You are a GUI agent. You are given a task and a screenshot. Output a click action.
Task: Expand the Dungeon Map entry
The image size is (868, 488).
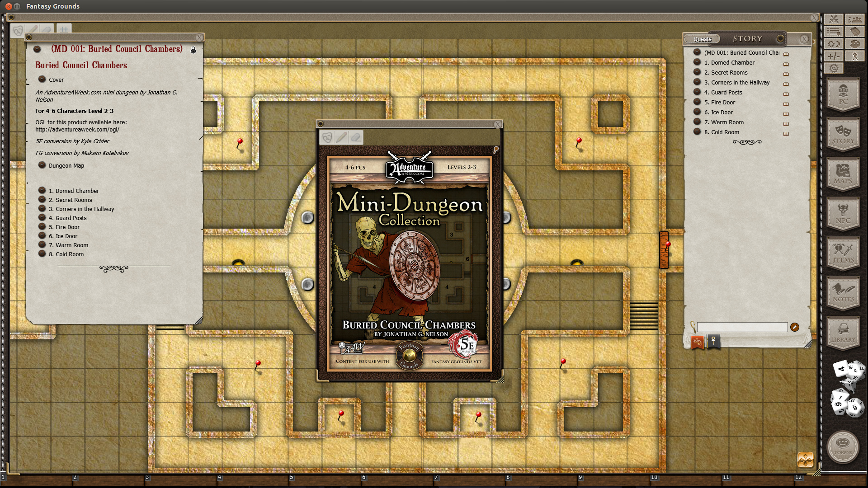pos(41,165)
